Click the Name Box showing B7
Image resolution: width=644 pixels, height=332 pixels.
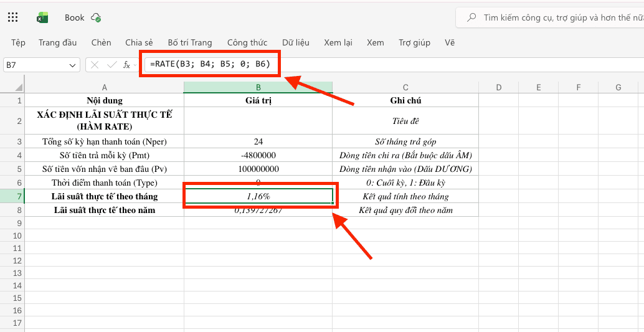click(x=41, y=65)
